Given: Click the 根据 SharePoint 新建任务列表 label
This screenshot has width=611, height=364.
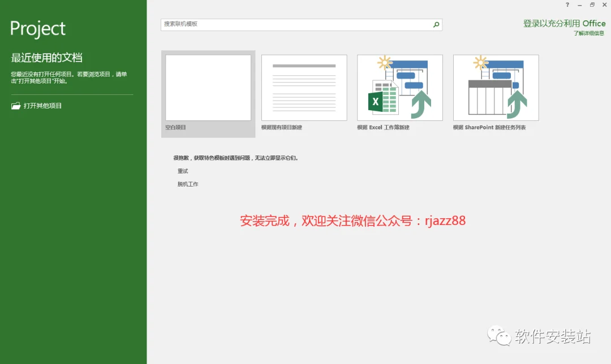Looking at the screenshot, I should coord(489,127).
